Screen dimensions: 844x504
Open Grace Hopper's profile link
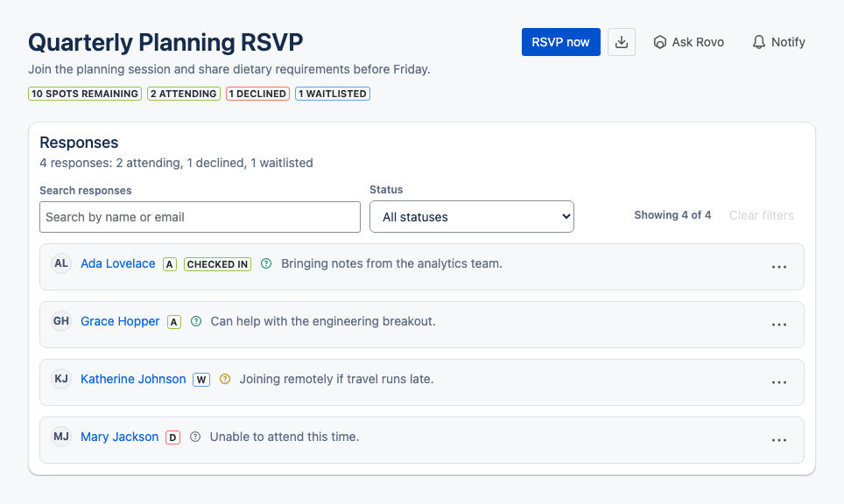120,321
